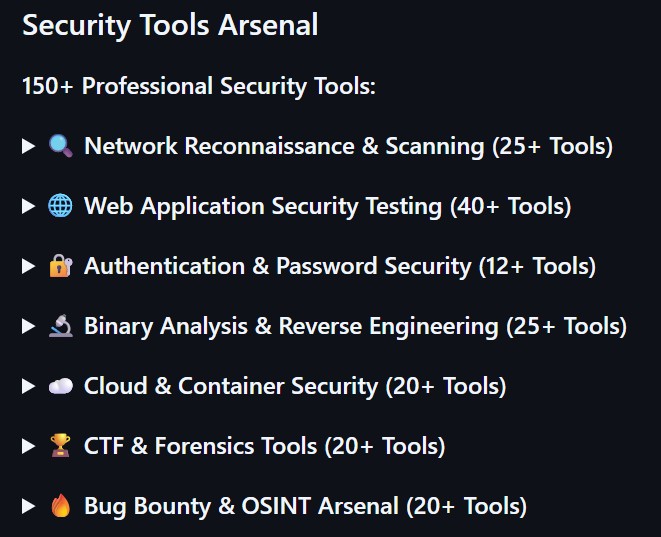
Task: Click the Security Tools Arsenal heading
Action: tap(170, 26)
